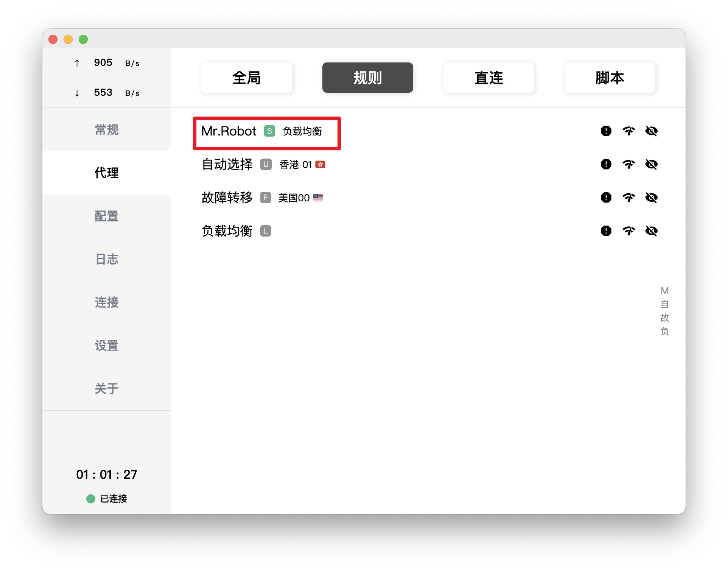Click alert icon on 故障转移 row
The width and height of the screenshot is (728, 570).
[606, 198]
